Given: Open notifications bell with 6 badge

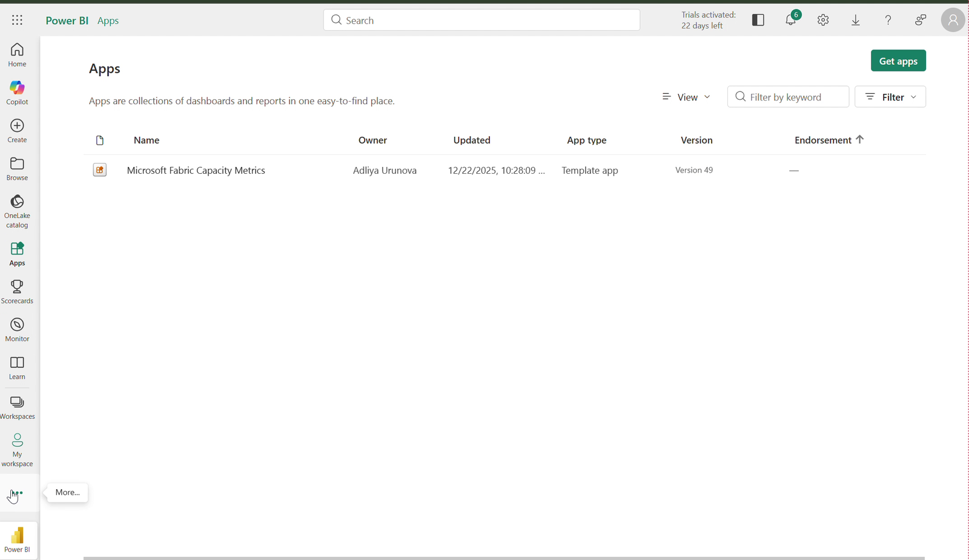Looking at the screenshot, I should coord(791,20).
